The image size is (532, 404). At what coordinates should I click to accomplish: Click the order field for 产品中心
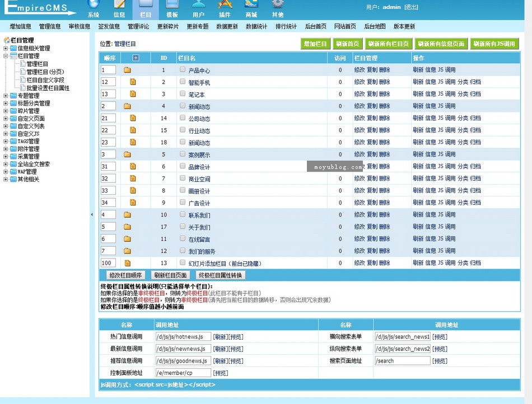tap(108, 70)
